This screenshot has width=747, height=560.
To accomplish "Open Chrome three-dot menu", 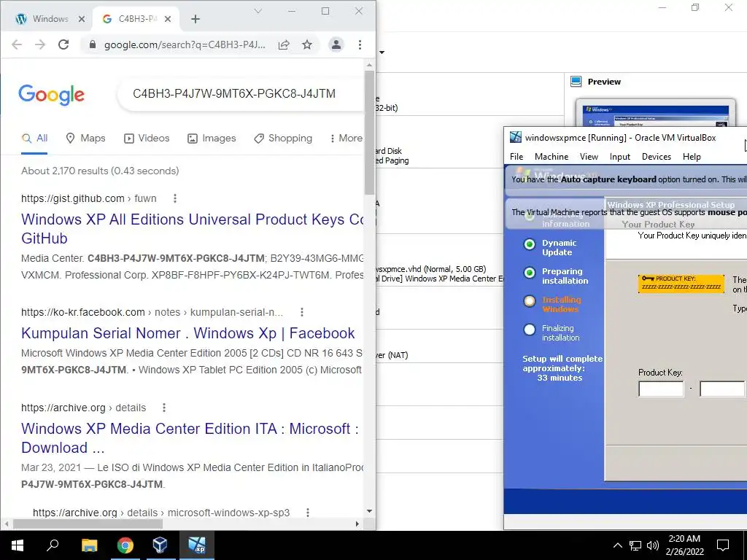I will click(x=360, y=44).
